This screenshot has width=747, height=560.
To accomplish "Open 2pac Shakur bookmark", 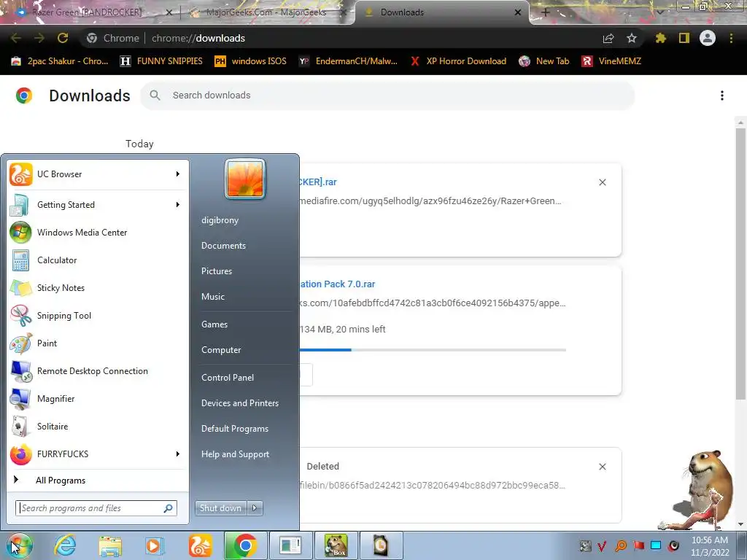I will pyautogui.click(x=60, y=61).
